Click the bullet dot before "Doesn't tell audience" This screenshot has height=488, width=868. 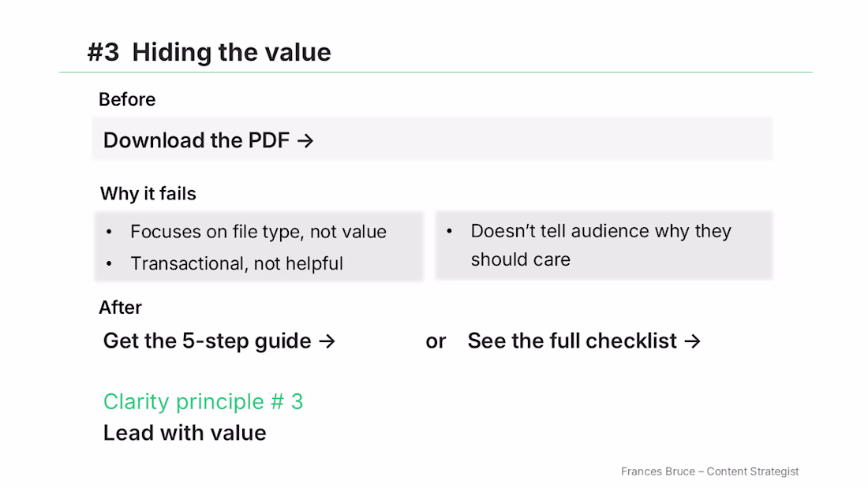point(450,231)
